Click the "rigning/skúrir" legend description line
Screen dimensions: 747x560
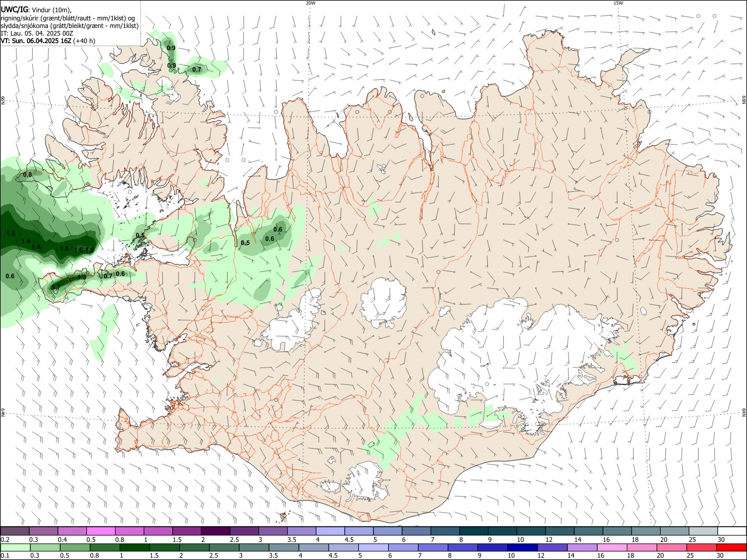[67, 18]
